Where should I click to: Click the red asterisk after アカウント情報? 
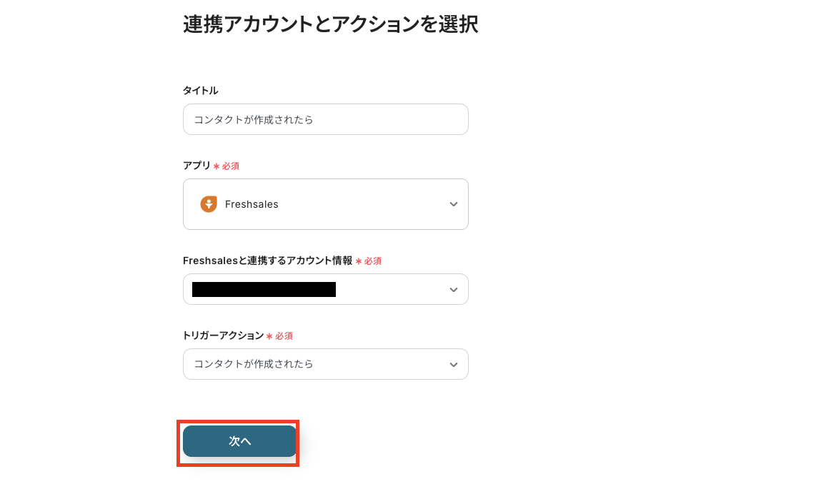(359, 261)
